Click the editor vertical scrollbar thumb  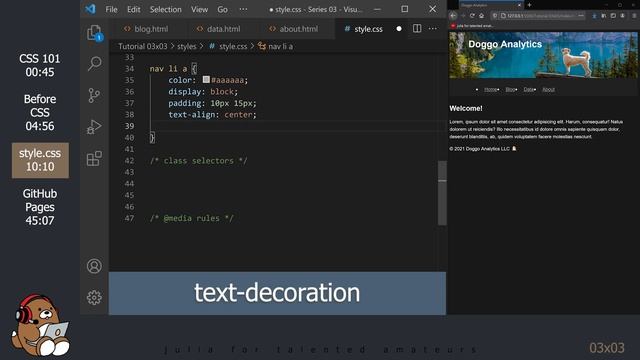(x=442, y=192)
